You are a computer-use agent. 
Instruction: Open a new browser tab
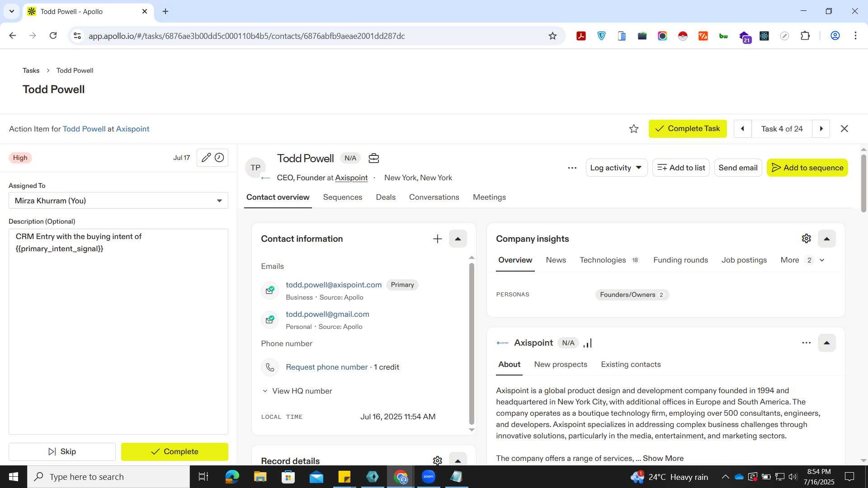(165, 11)
